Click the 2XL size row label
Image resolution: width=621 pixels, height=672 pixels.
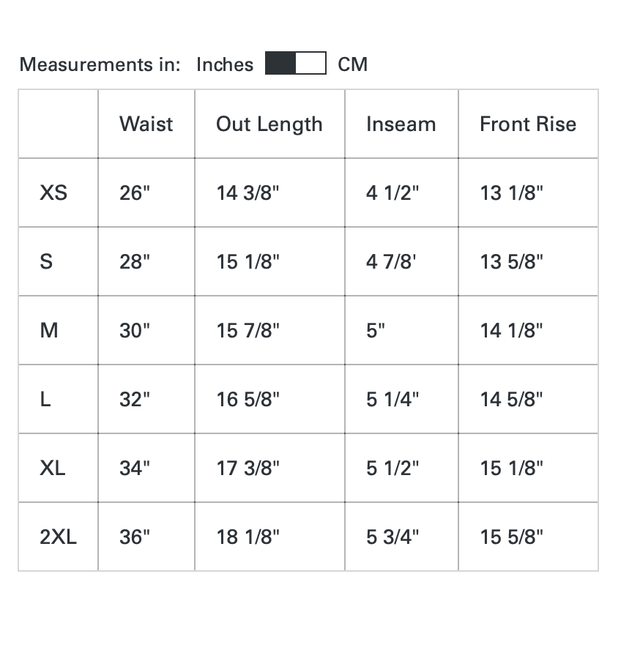click(x=58, y=537)
